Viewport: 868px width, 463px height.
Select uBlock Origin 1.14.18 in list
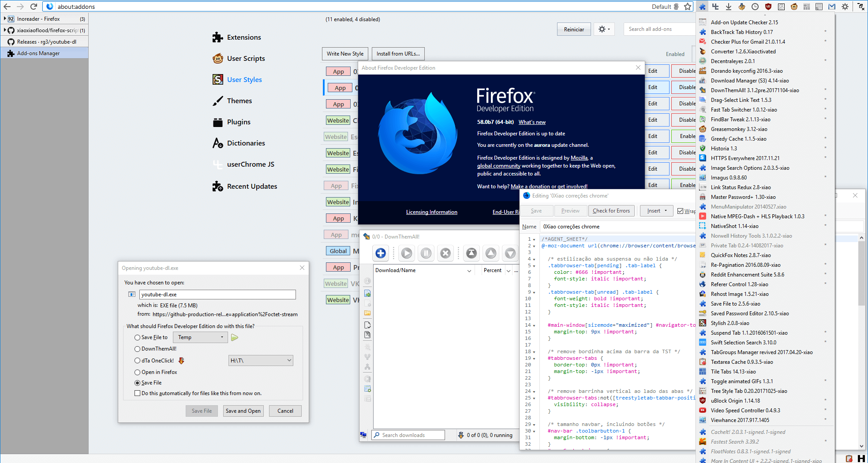point(764,401)
